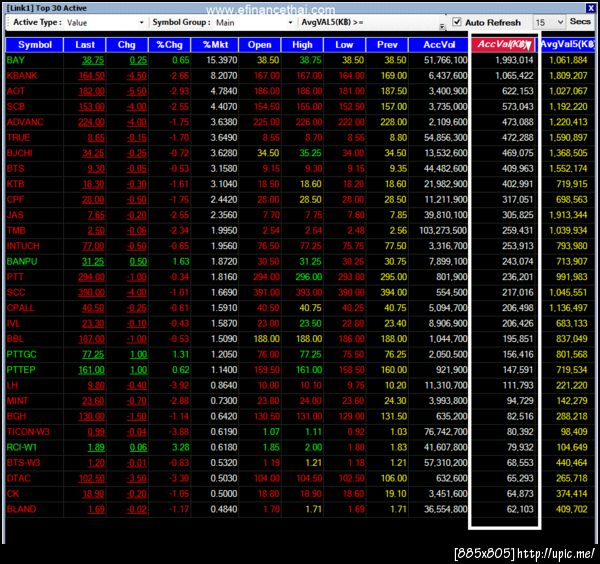Image resolution: width=600 pixels, height=564 pixels.
Task: Select the TRUE symbol
Action: (x=18, y=137)
